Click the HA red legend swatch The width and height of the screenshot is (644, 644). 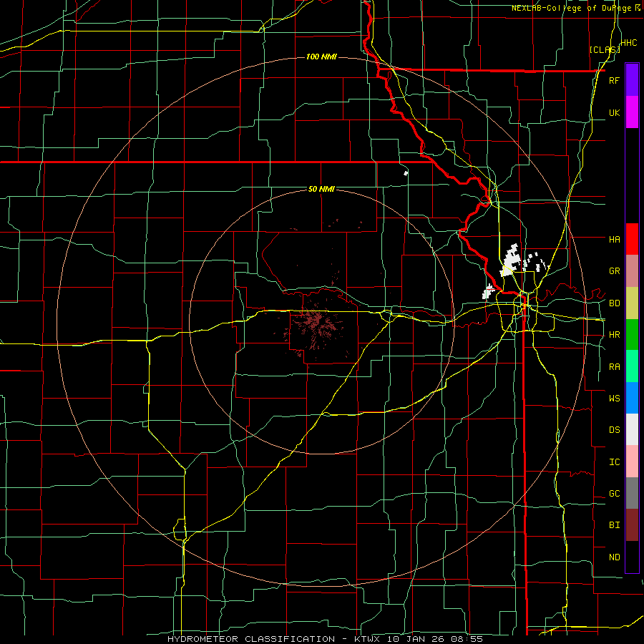tap(632, 239)
